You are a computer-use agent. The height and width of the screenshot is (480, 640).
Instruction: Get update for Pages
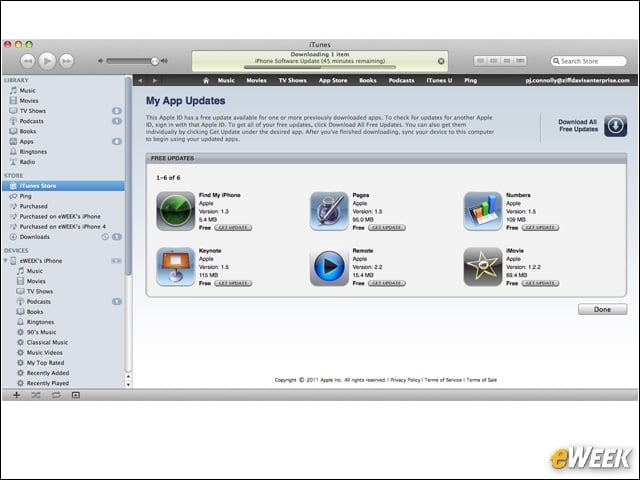tap(387, 228)
